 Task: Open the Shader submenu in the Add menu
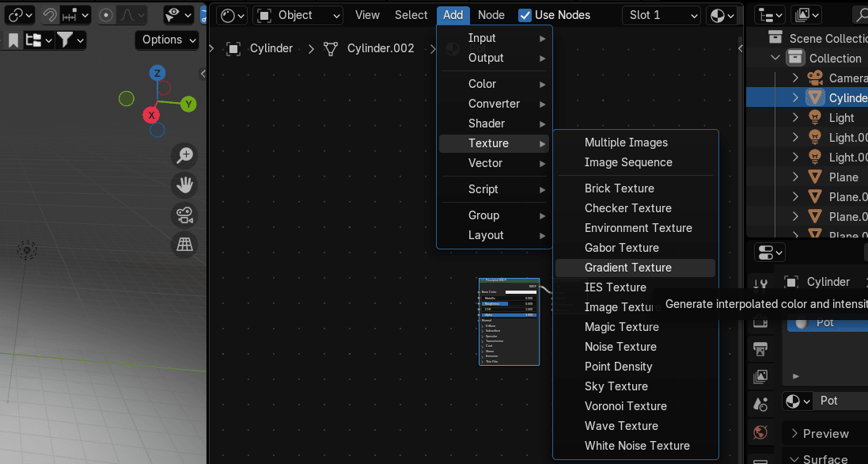[x=487, y=124]
